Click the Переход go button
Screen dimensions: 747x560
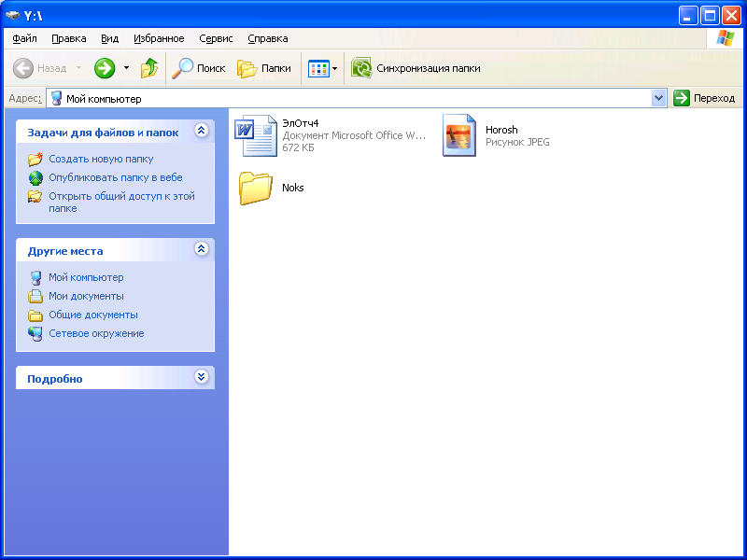[705, 98]
